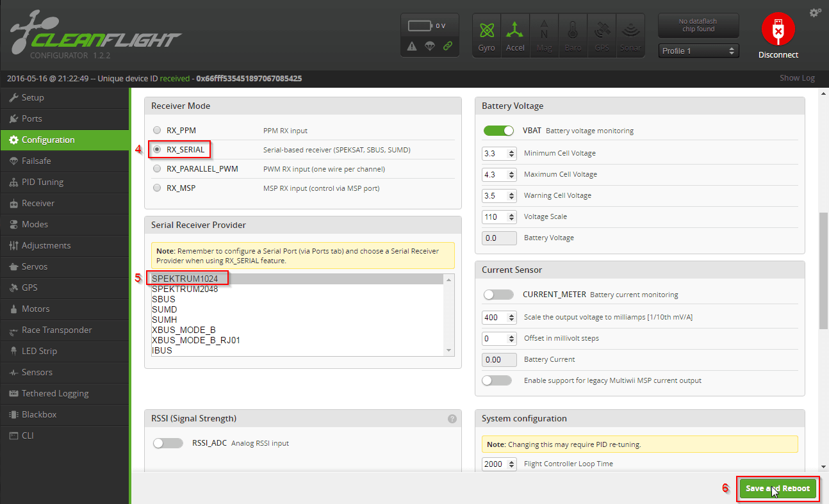This screenshot has height=504, width=829.
Task: Click the Baro sensor icon
Action: point(573,35)
